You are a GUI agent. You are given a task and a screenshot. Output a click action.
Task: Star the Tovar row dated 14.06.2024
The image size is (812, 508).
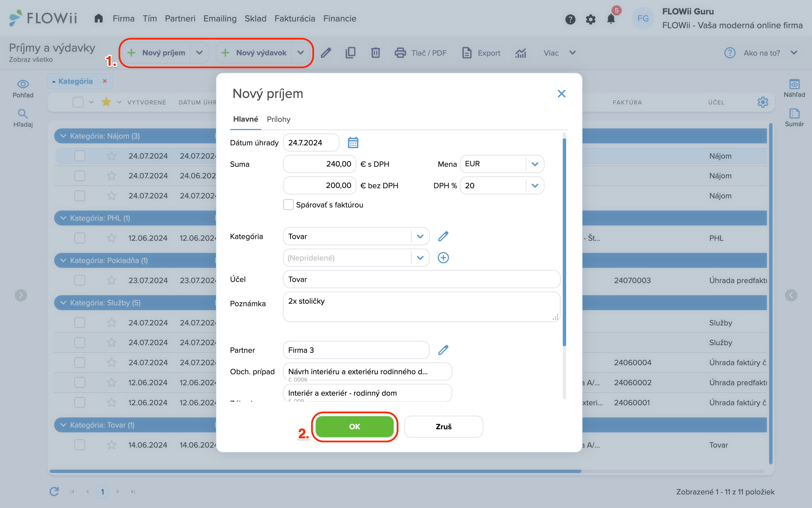pos(111,445)
